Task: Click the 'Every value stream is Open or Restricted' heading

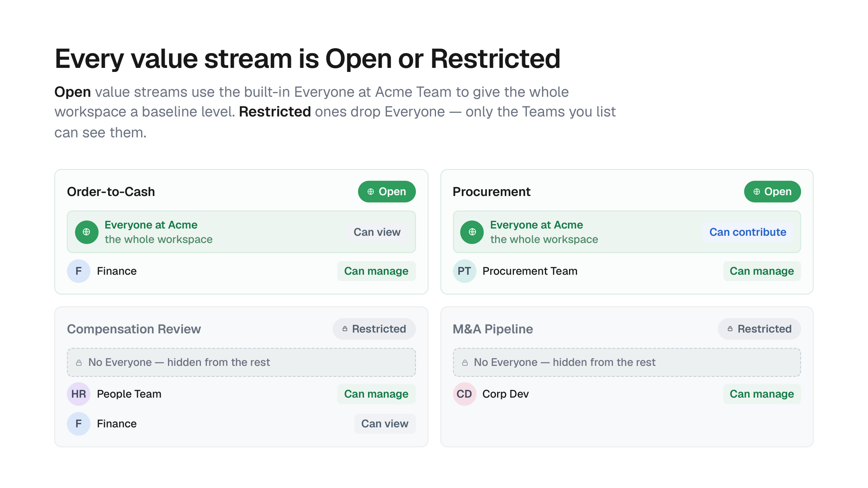Action: tap(307, 59)
